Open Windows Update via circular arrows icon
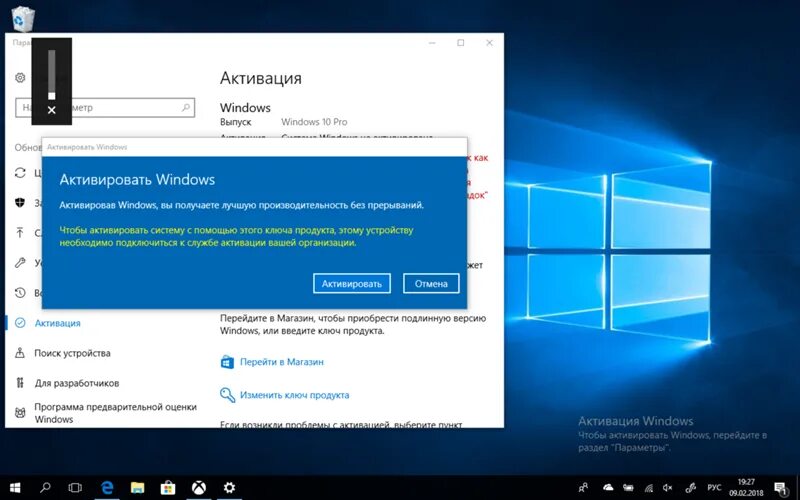Image resolution: width=800 pixels, height=500 pixels. (20, 172)
